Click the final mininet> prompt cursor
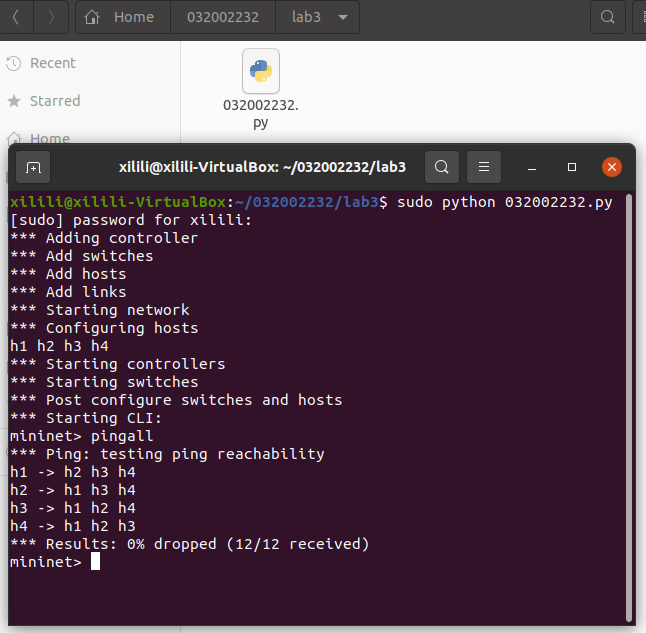 point(95,562)
